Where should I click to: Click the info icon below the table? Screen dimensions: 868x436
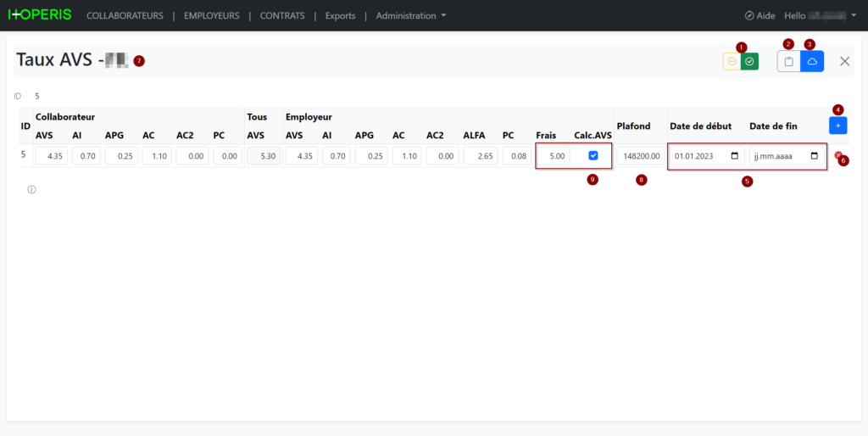tap(31, 190)
